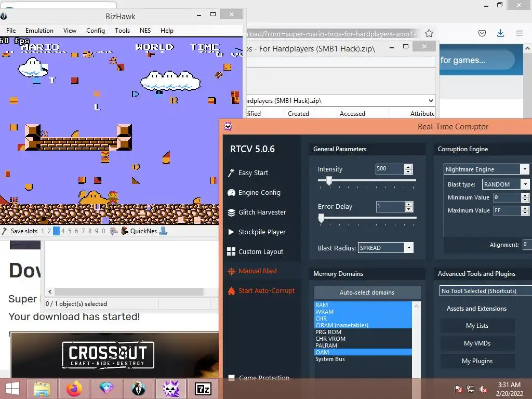This screenshot has height=399, width=532.
Task: Select the System Bus memory domain
Action: [x=363, y=360]
